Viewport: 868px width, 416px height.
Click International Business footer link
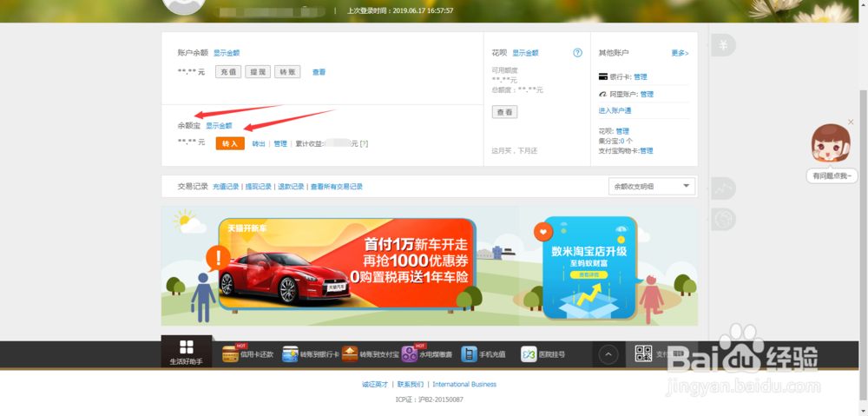464,385
